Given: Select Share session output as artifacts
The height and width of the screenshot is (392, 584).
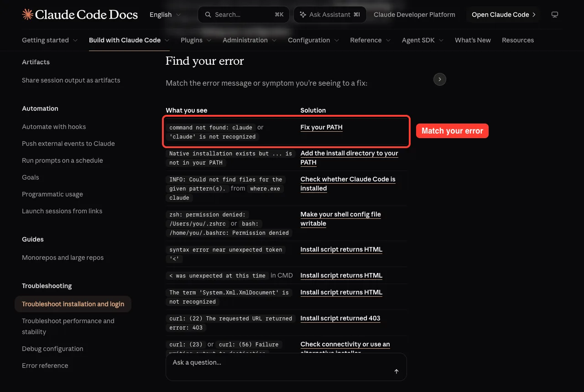Looking at the screenshot, I should [x=71, y=80].
